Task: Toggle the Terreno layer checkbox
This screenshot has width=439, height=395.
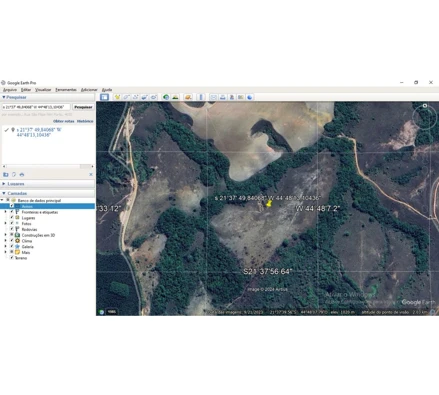Action: 12,258
